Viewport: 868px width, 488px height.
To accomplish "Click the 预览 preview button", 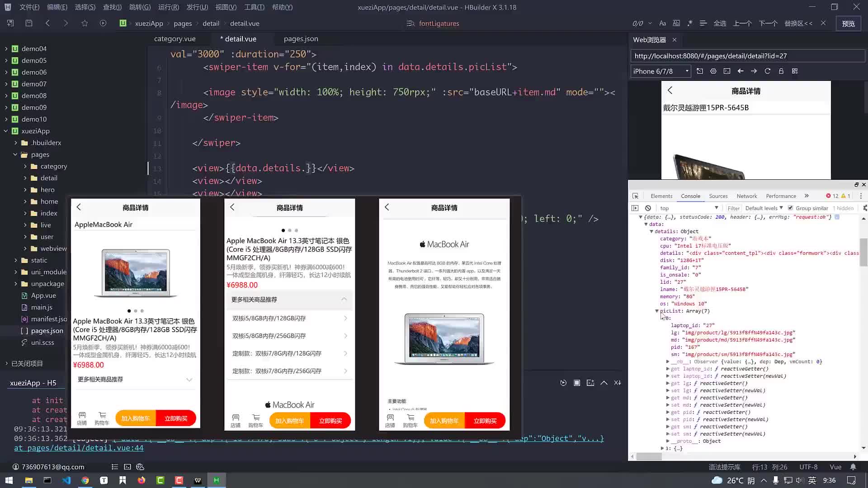I will [849, 23].
